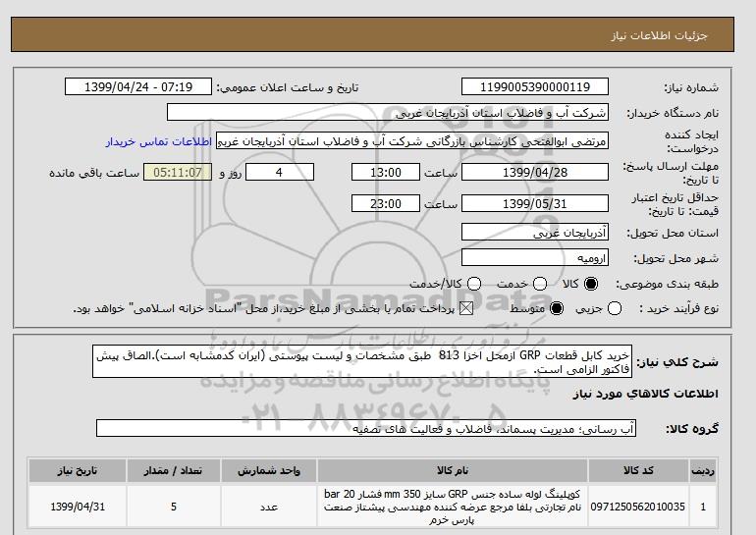Click the نام کالا column header
The image size is (756, 535).
point(453,471)
